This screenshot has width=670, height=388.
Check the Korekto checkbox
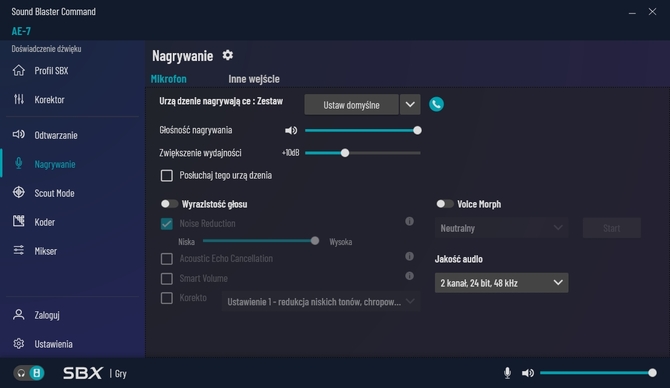[167, 298]
